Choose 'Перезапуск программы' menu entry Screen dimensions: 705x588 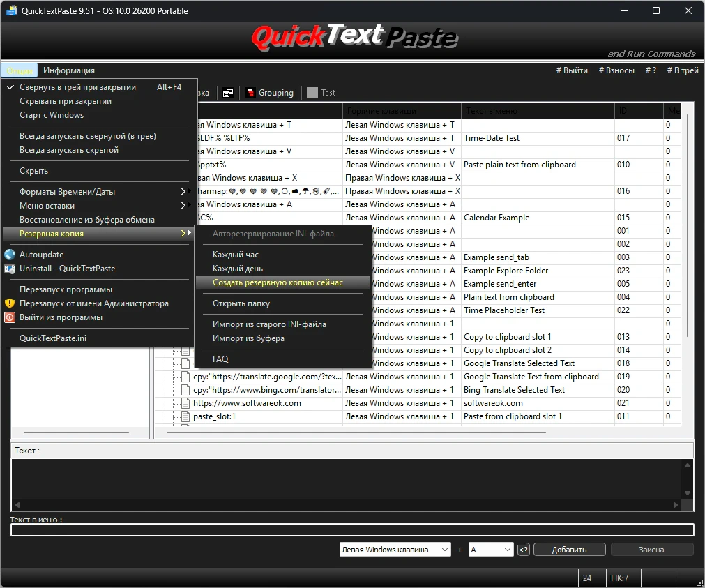(x=100, y=289)
